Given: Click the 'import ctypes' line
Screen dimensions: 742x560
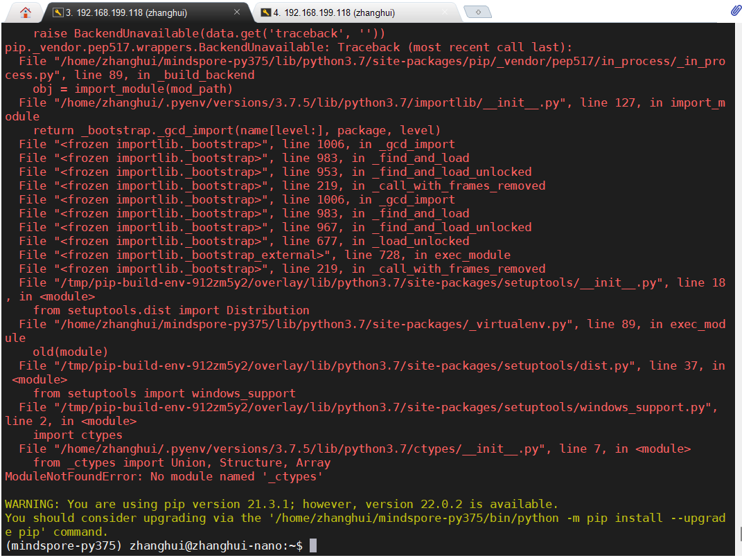Looking at the screenshot, I should (x=78, y=435).
